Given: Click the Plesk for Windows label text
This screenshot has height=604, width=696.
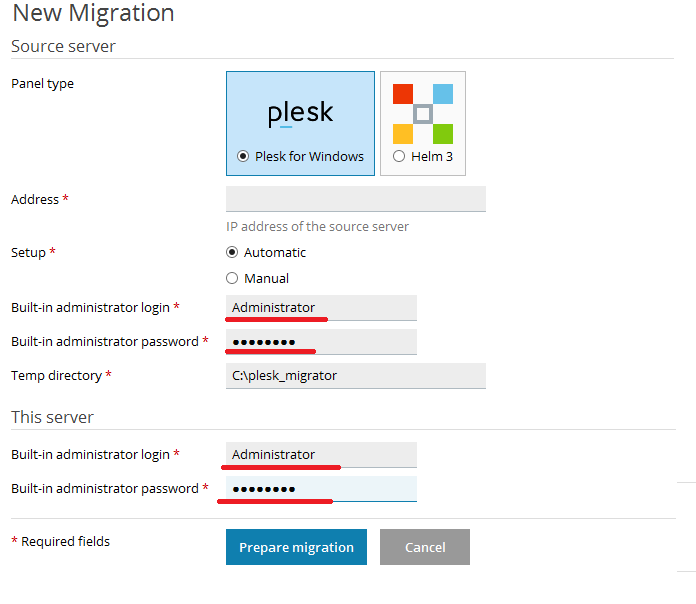Looking at the screenshot, I should (309, 156).
